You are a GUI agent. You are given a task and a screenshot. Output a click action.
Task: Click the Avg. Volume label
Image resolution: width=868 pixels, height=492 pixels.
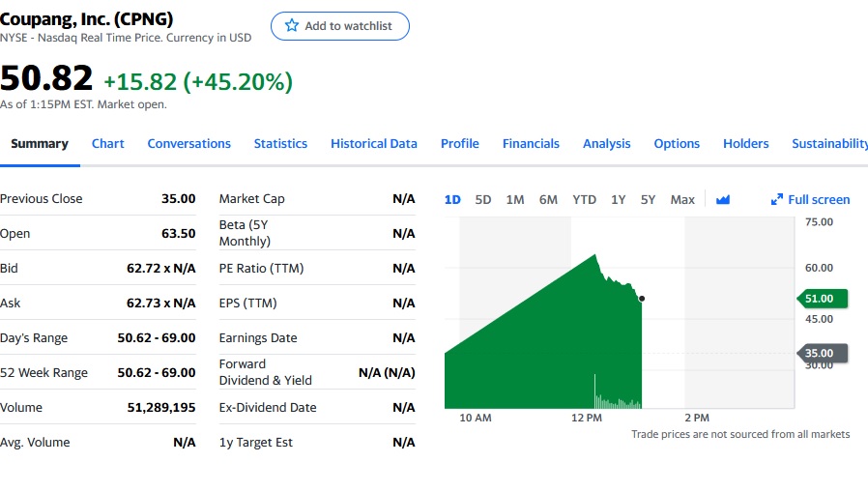click(35, 443)
